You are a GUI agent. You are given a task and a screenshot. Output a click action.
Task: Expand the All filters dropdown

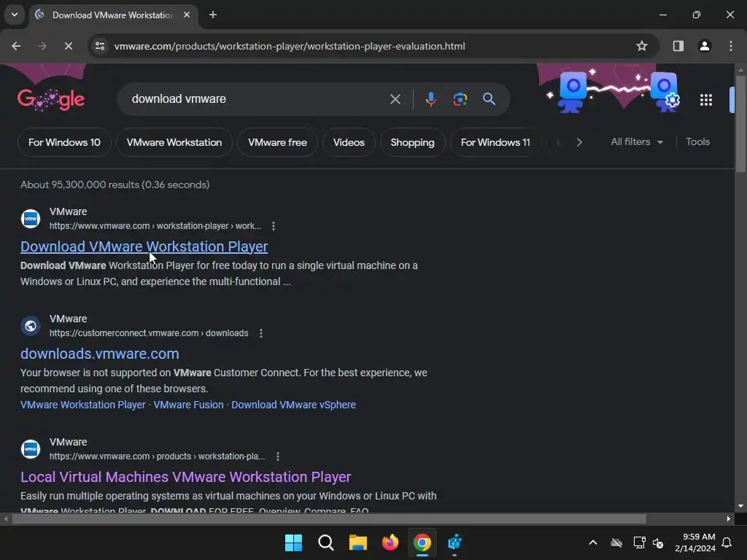click(637, 142)
